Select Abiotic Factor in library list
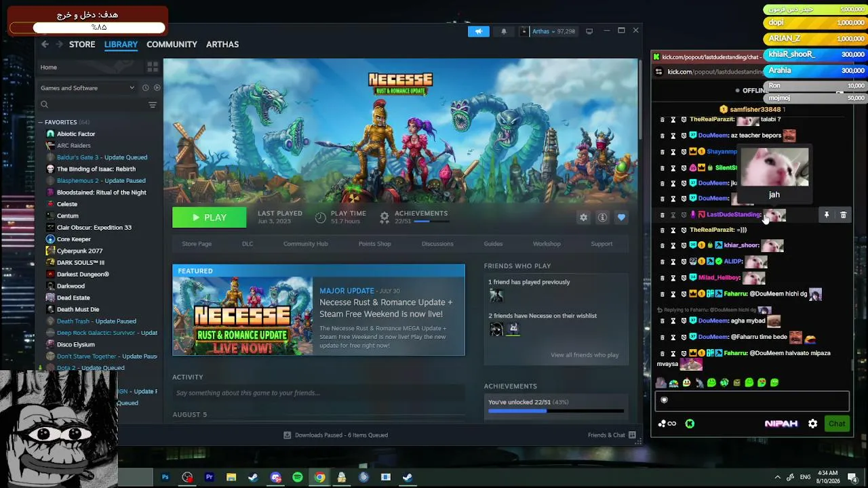868x488 pixels. [x=76, y=134]
